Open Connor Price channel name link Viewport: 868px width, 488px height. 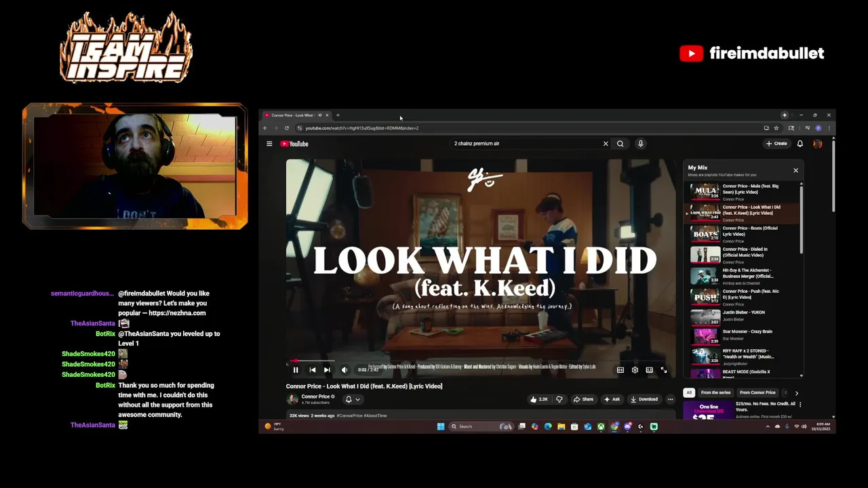click(315, 396)
